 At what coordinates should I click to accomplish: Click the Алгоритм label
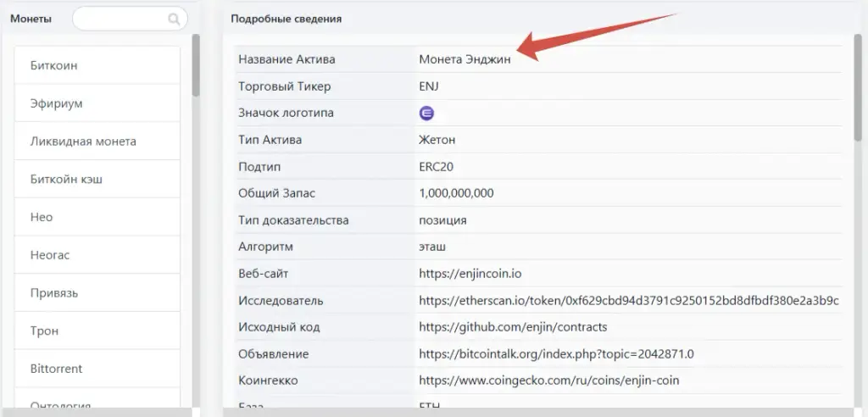pyautogui.click(x=265, y=247)
